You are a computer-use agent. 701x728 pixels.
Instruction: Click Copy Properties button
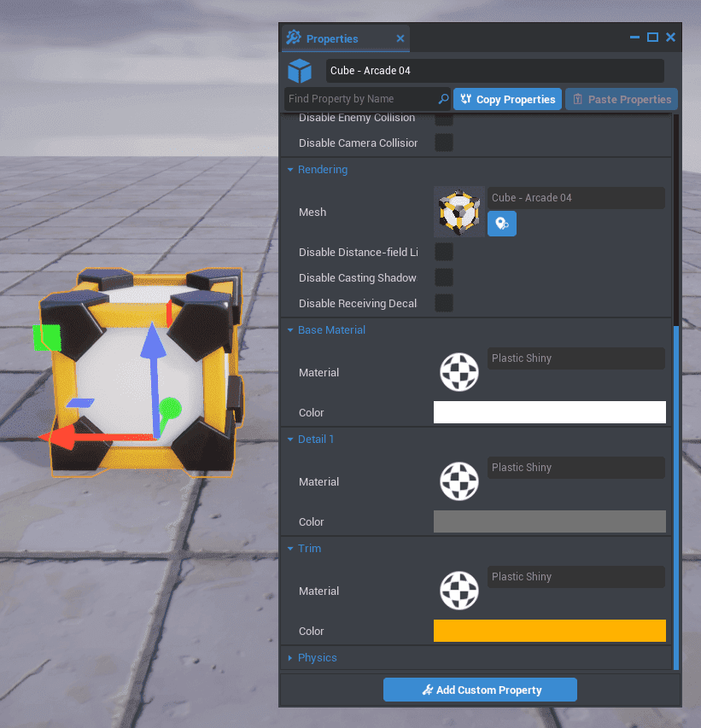(507, 100)
